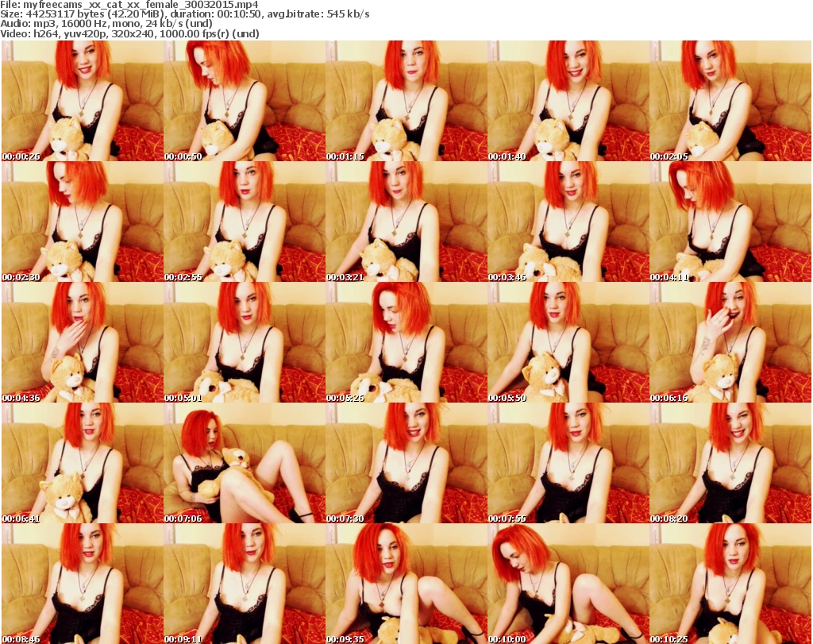The width and height of the screenshot is (813, 644).
Task: Click the frame timestamped 00:08:46
Action: 83,584
